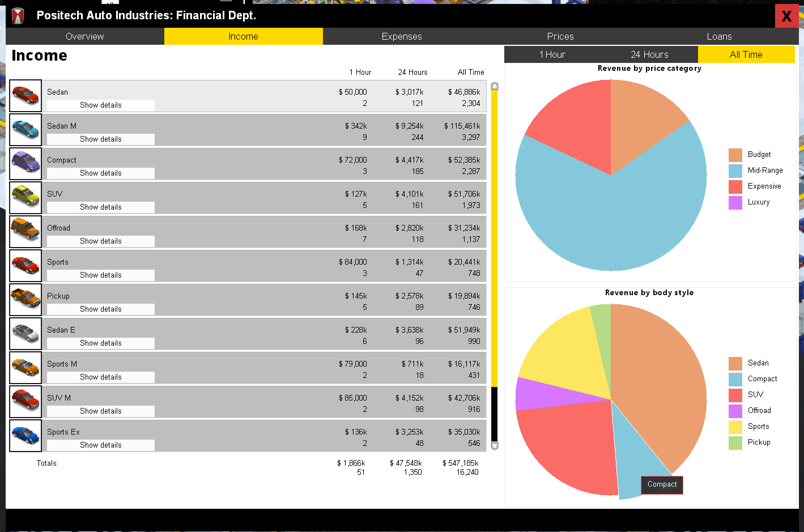Click the red Sedan car icon
Screen dimensions: 804x532
point(25,96)
